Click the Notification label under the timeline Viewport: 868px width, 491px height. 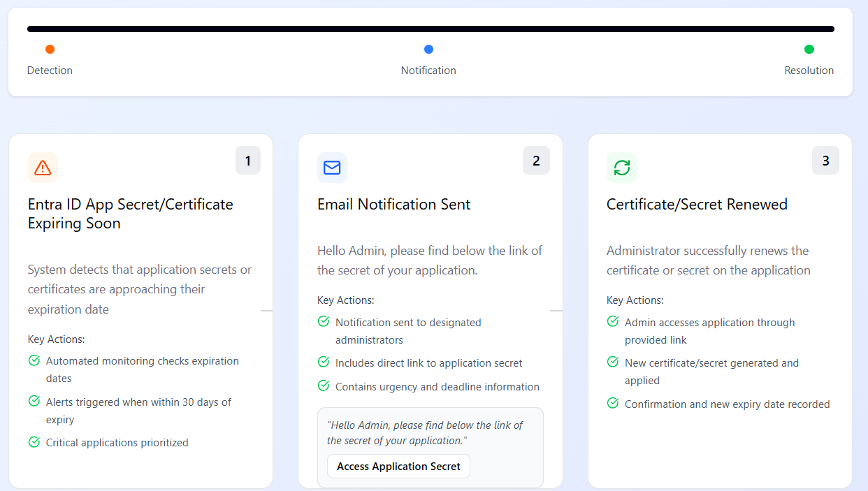428,71
